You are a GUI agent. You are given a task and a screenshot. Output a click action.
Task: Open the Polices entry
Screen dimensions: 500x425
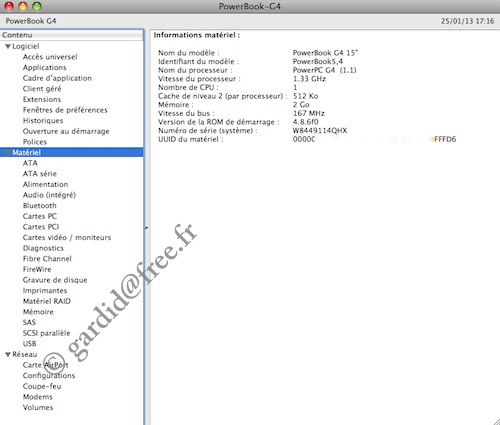[x=35, y=142]
